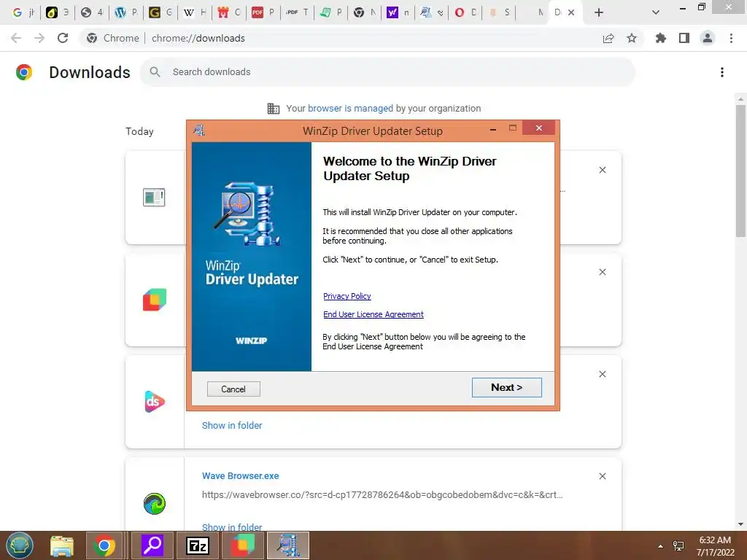Screen dimensions: 747x560
Task: Click the WinZip Driver Updater logo image
Action: (x=248, y=214)
